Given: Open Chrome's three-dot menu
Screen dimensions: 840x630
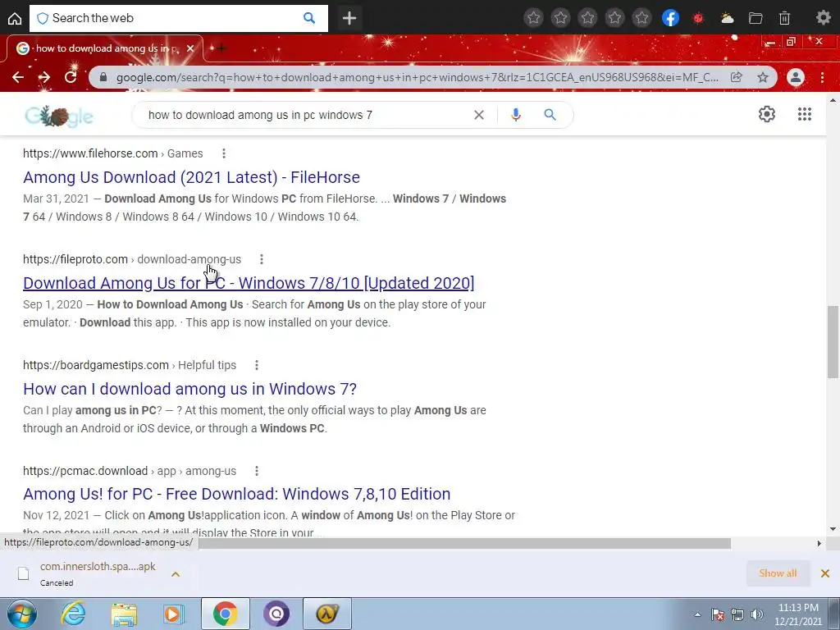Looking at the screenshot, I should coord(822,77).
